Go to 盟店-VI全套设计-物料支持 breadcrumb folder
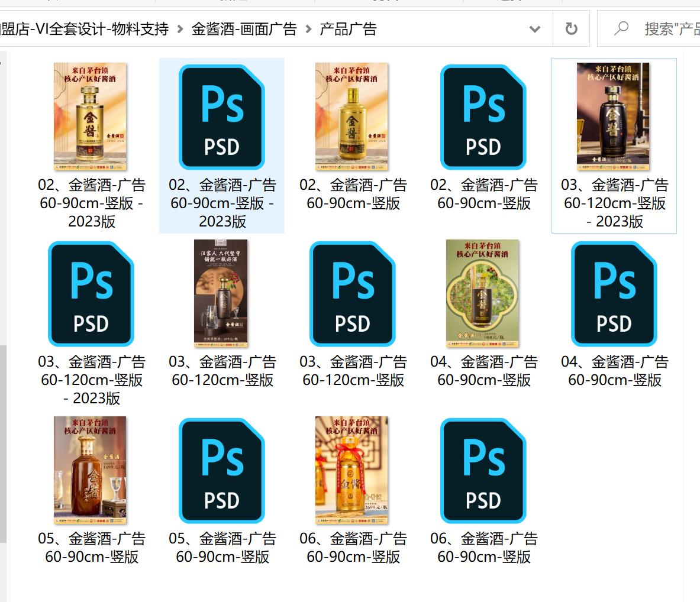The height and width of the screenshot is (602, 700). coord(85,29)
